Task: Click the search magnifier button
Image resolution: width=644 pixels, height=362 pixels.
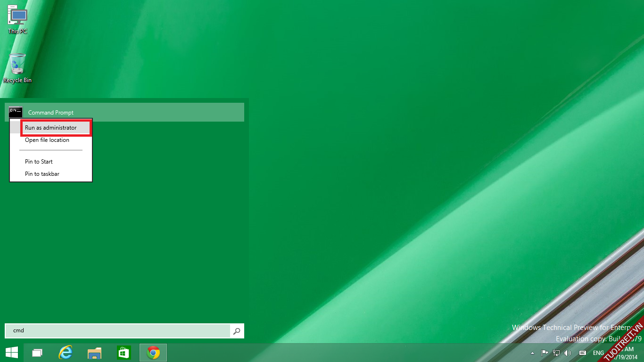Action: (237, 331)
